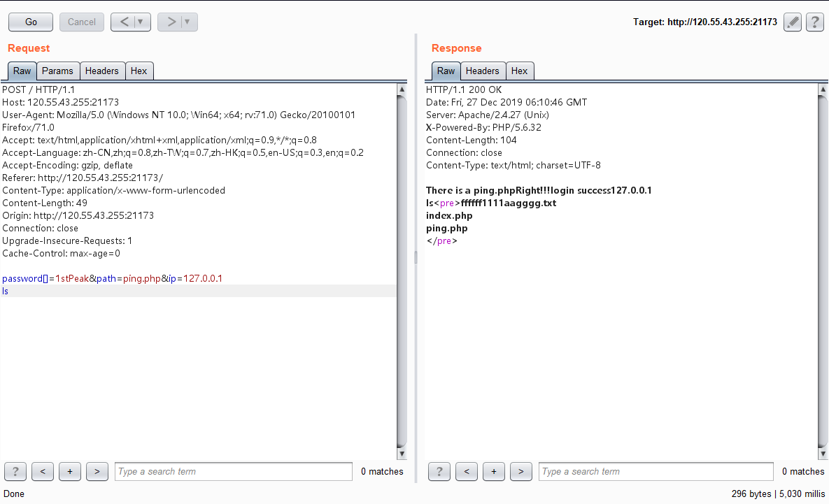Click the X-Powered-By: PHP/5.6.32 header

click(x=484, y=127)
